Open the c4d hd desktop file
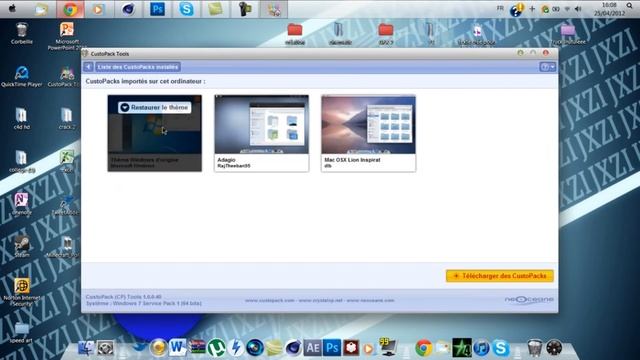Viewport: 640px width, 360px height. 22,119
